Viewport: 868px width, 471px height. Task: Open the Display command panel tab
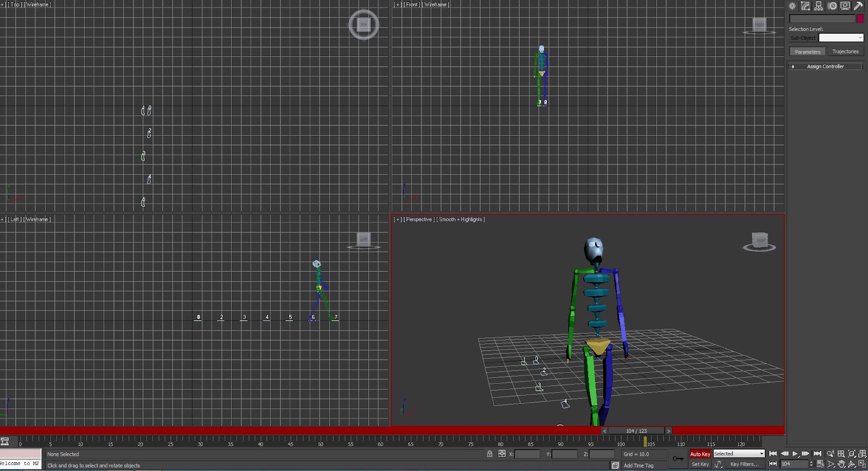[x=845, y=6]
